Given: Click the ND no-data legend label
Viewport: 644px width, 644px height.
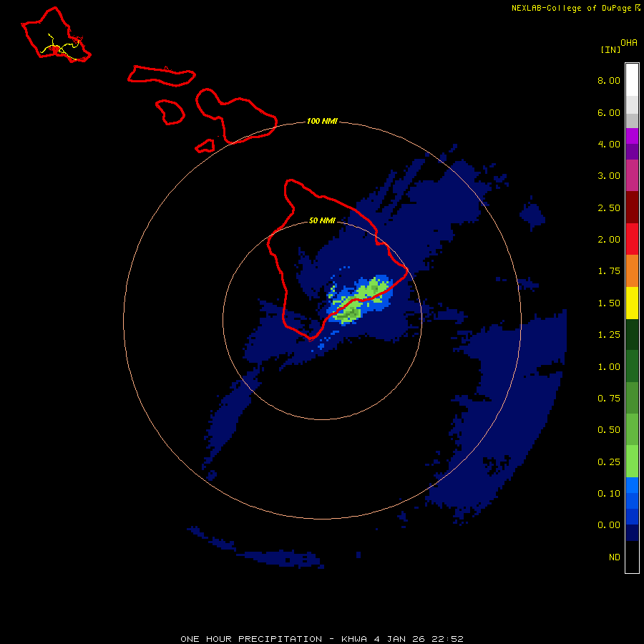Looking at the screenshot, I should coord(615,557).
